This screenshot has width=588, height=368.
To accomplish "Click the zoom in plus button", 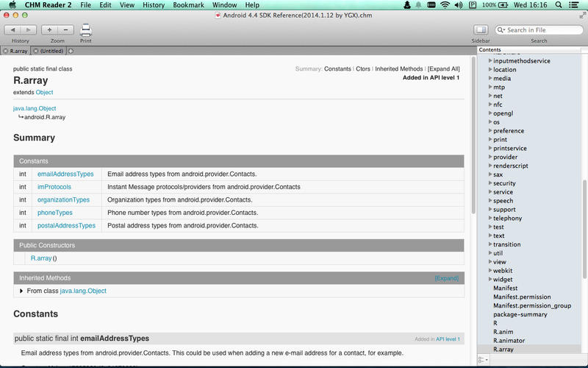I will (49, 30).
